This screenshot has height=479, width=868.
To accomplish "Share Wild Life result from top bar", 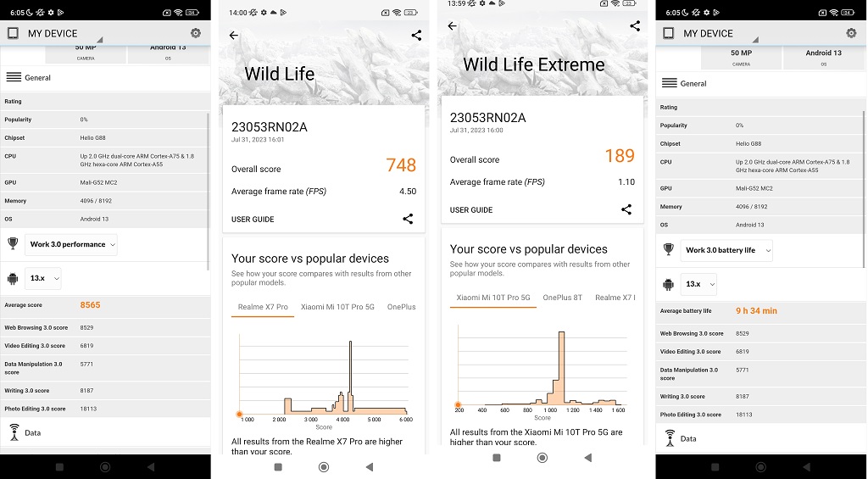I will [x=416, y=36].
